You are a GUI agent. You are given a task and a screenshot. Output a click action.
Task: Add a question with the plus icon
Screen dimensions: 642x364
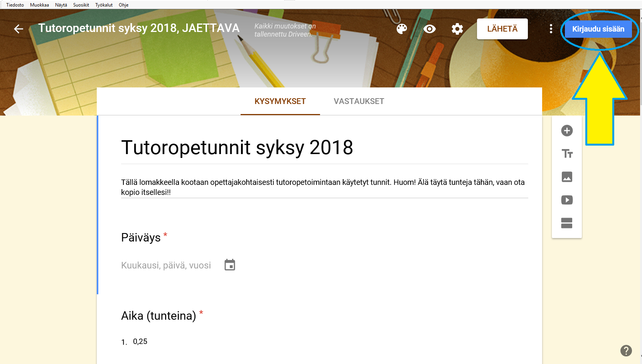567,131
